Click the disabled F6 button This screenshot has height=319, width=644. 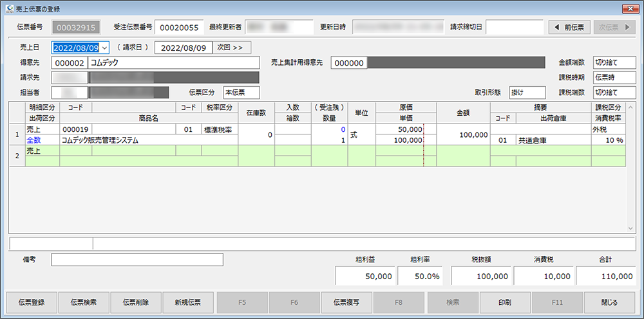point(294,302)
